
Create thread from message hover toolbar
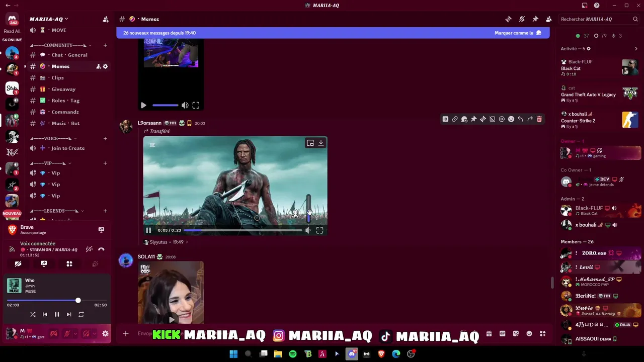click(x=483, y=119)
